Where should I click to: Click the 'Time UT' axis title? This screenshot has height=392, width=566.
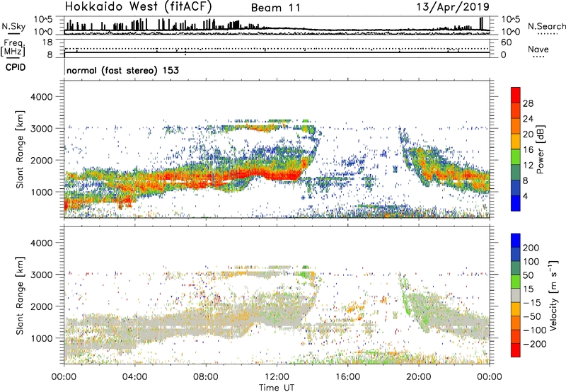click(277, 388)
